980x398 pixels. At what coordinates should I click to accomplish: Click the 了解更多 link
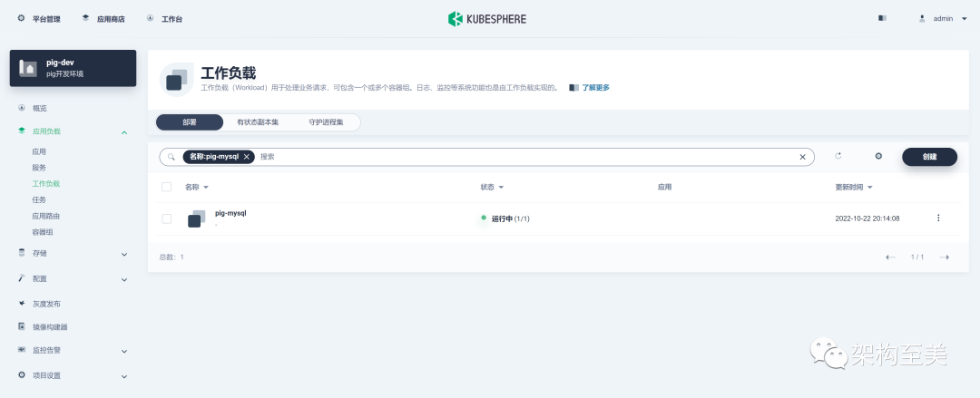595,87
